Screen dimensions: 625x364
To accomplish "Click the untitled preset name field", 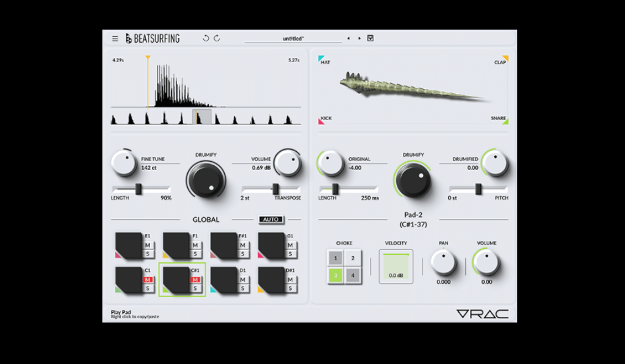I will tap(294, 38).
